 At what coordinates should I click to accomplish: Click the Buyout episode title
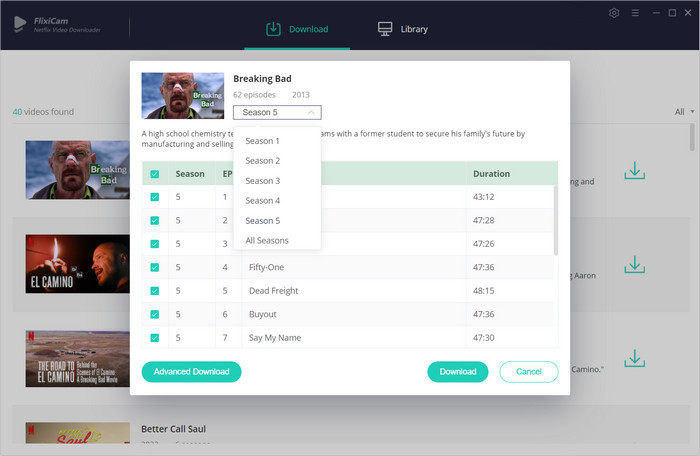click(262, 314)
